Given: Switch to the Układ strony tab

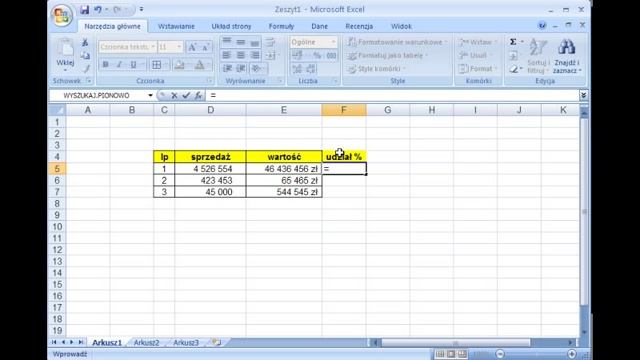Looking at the screenshot, I should click(231, 26).
